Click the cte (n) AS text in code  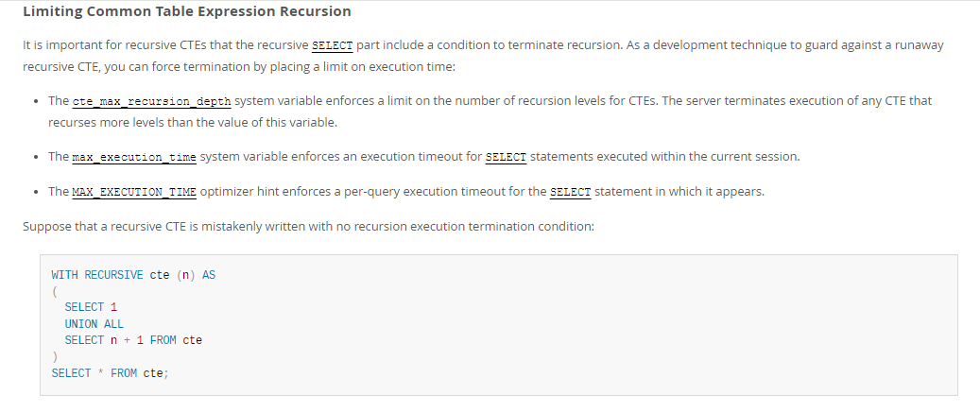[182, 275]
